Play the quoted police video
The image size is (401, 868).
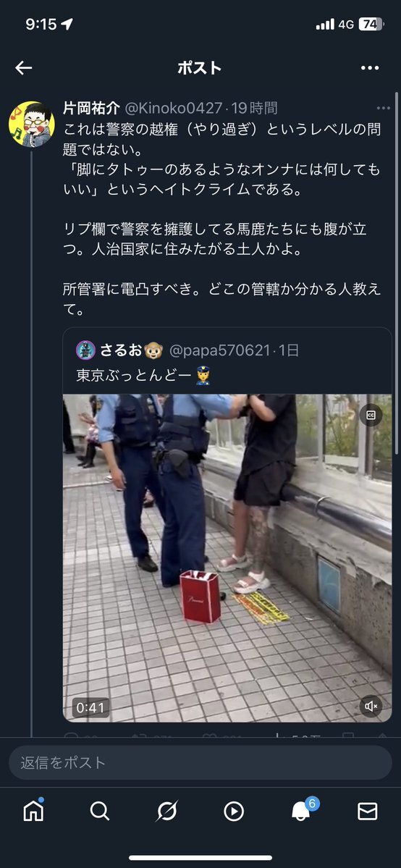pyautogui.click(x=227, y=558)
